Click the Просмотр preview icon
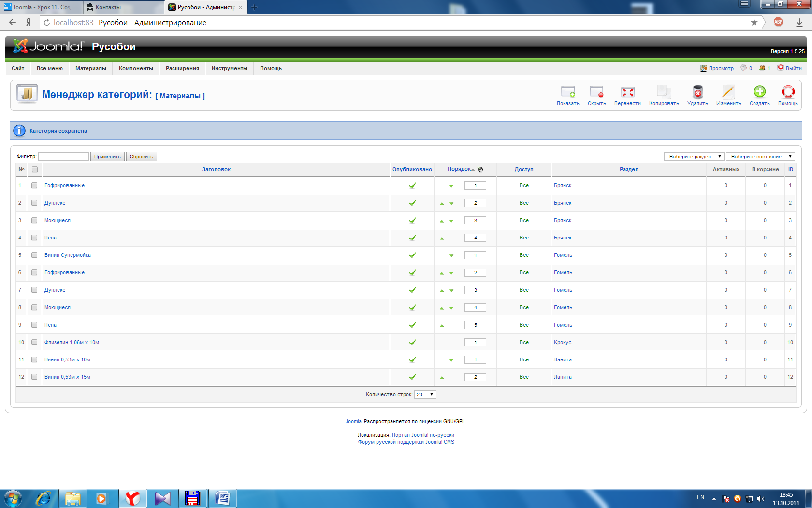 pos(703,68)
